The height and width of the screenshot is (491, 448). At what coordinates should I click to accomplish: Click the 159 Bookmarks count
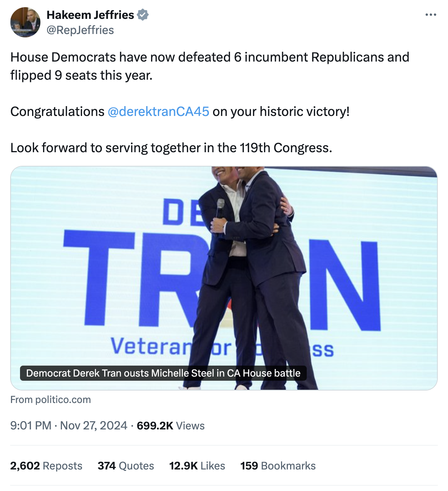pyautogui.click(x=278, y=466)
